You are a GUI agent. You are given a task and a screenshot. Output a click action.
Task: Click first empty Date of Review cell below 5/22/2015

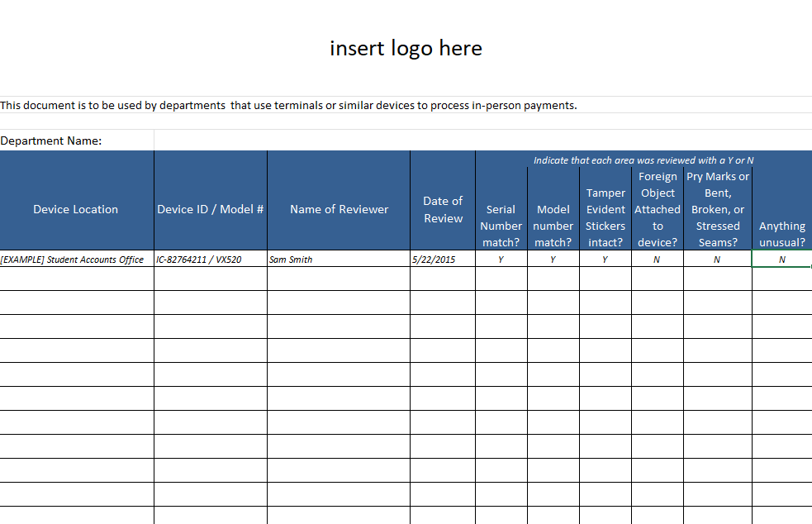tap(443, 279)
